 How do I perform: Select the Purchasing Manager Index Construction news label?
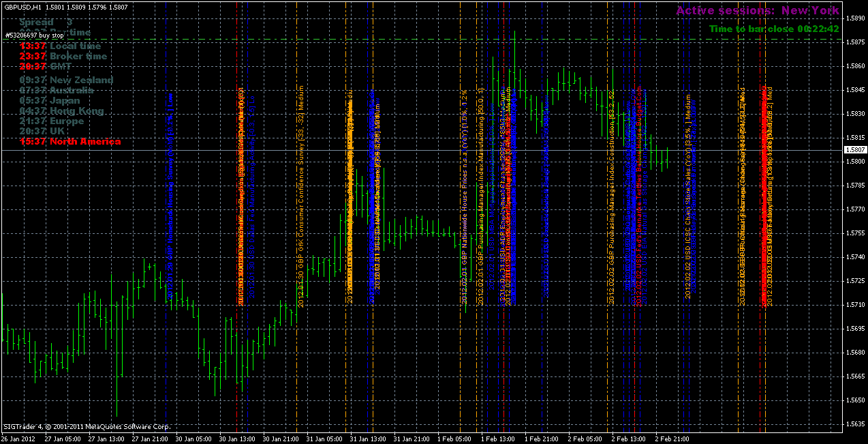(613, 196)
